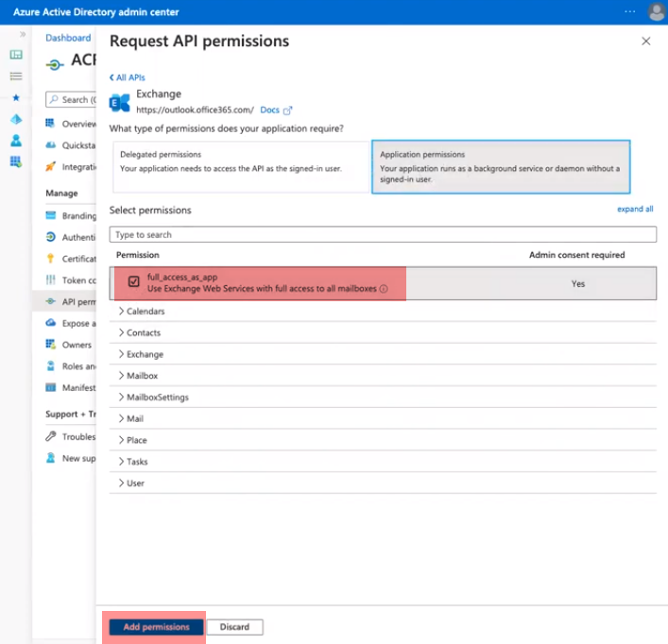Click the Favorites star icon
This screenshot has height=644, width=668.
tap(16, 97)
